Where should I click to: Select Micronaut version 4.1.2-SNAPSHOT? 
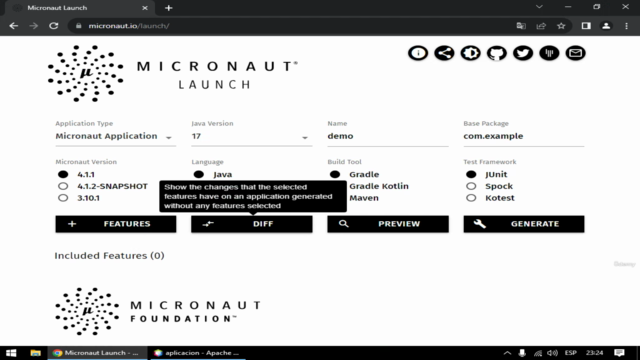pos(63,186)
